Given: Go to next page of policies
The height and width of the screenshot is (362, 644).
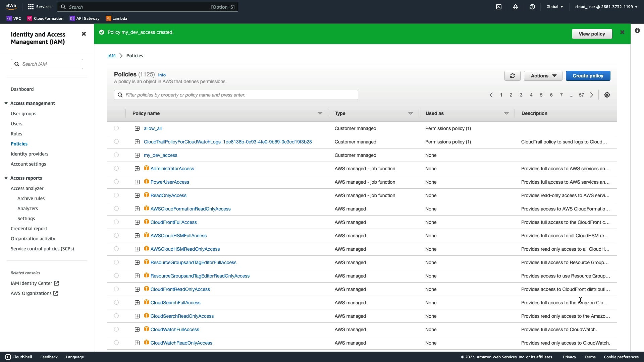Looking at the screenshot, I should point(592,95).
